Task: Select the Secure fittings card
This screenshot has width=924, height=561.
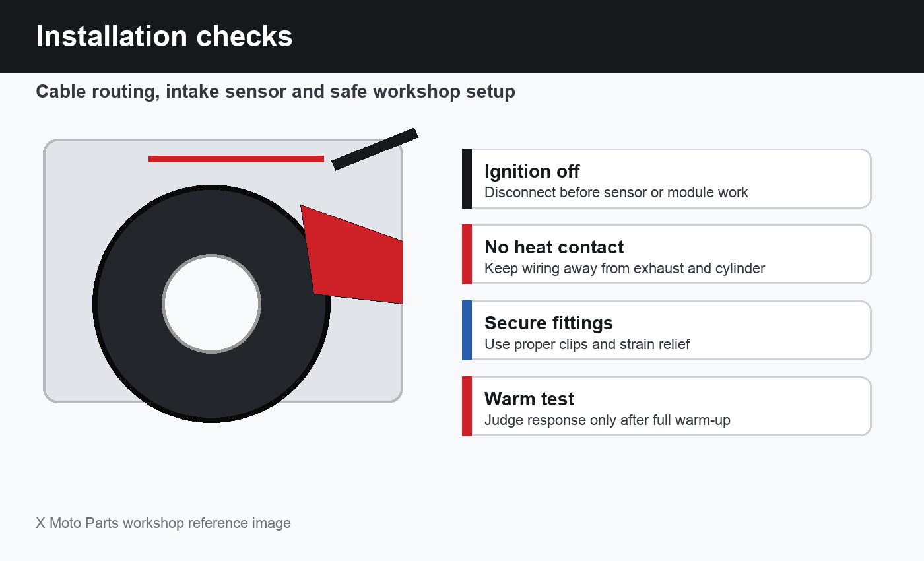Action: pos(667,330)
